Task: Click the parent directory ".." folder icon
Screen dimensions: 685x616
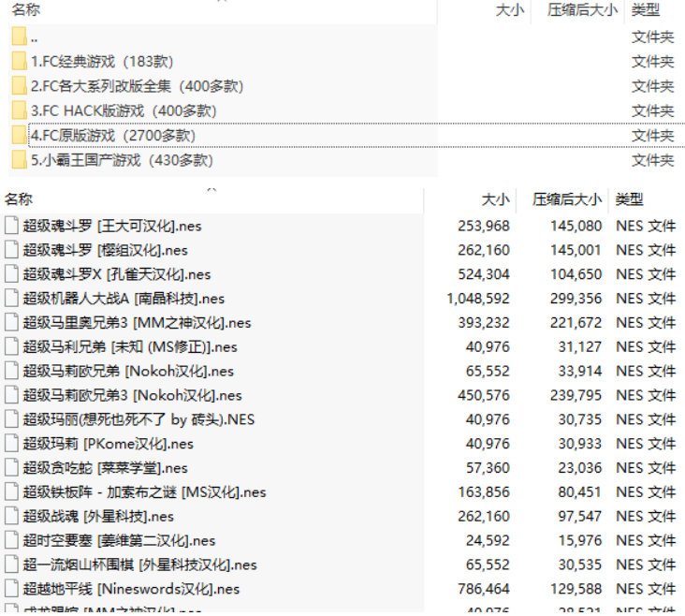Action: click(x=20, y=37)
